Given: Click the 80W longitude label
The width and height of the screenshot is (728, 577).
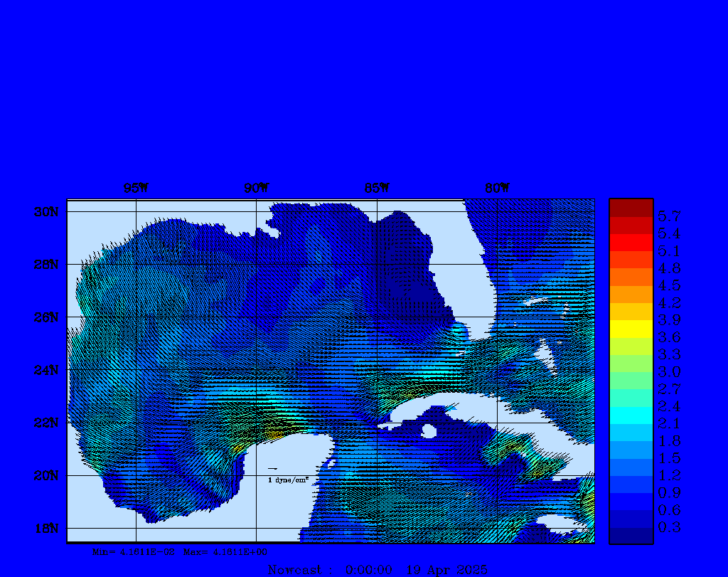Looking at the screenshot, I should [497, 189].
